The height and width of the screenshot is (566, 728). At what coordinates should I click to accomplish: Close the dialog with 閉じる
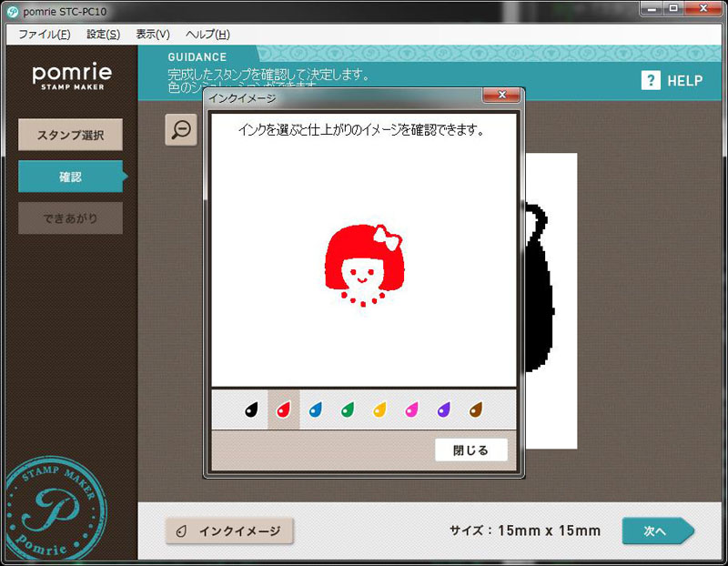(x=470, y=450)
